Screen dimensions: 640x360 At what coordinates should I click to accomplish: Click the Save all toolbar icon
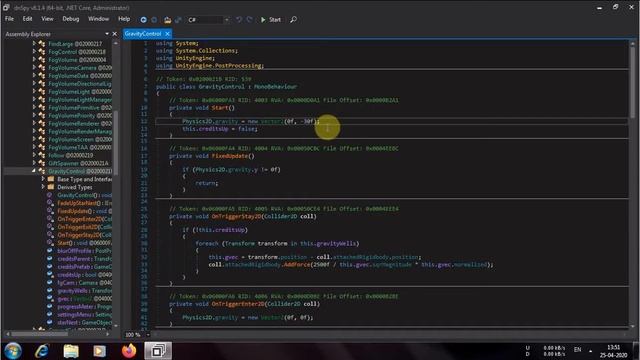(x=178, y=20)
